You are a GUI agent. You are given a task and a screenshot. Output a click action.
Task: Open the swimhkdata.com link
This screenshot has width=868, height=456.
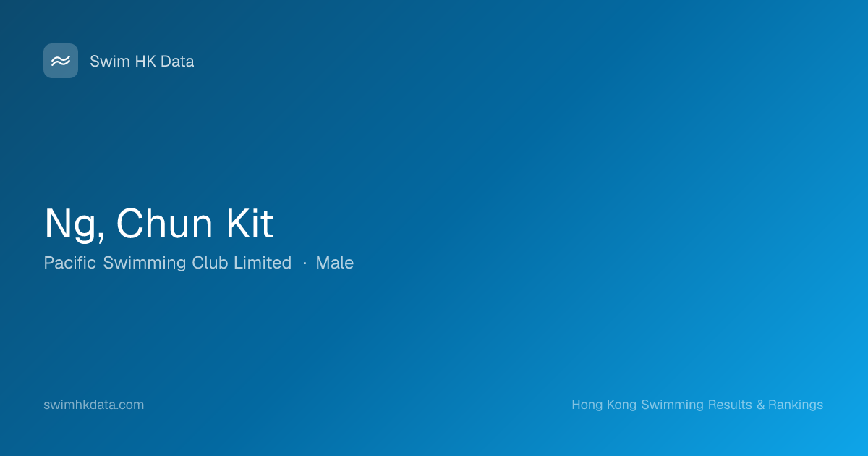click(94, 405)
